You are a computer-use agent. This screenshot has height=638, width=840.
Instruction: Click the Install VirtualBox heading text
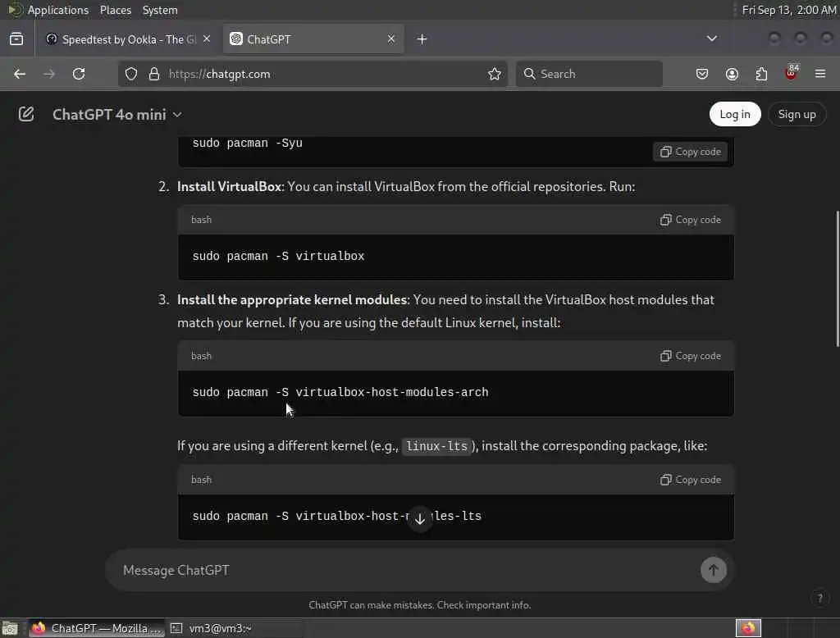coord(230,186)
